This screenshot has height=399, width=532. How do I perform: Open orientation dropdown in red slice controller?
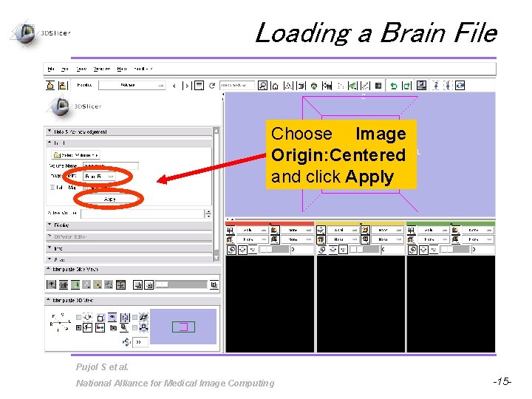pyautogui.click(x=251, y=230)
